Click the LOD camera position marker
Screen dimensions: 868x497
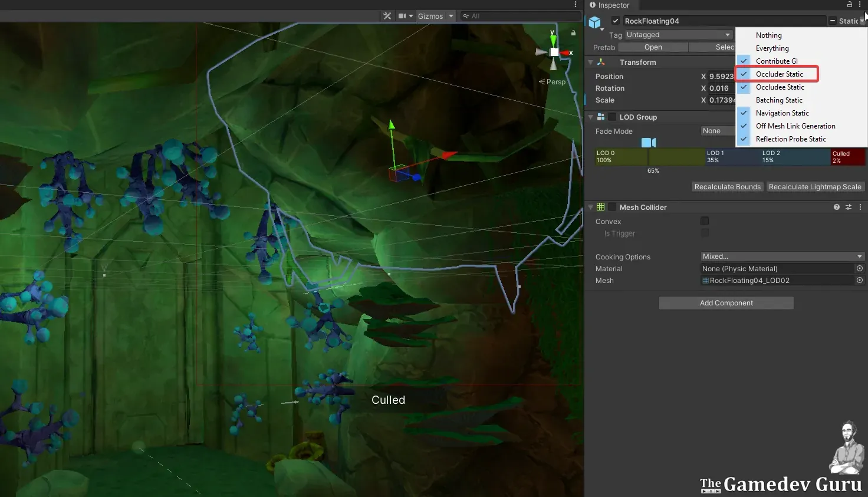click(648, 143)
